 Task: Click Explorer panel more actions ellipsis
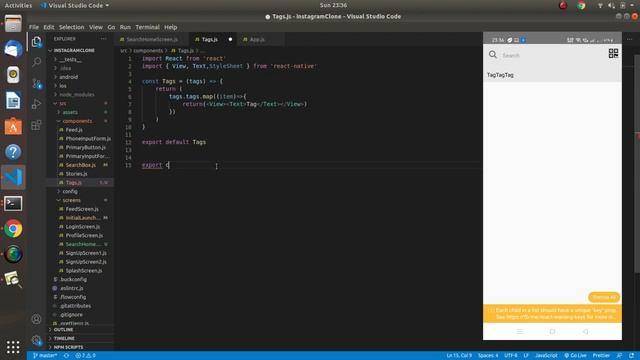(104, 39)
